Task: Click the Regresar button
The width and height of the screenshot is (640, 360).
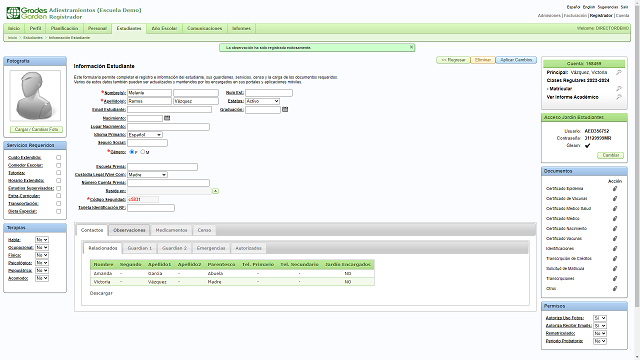Action: (453, 60)
